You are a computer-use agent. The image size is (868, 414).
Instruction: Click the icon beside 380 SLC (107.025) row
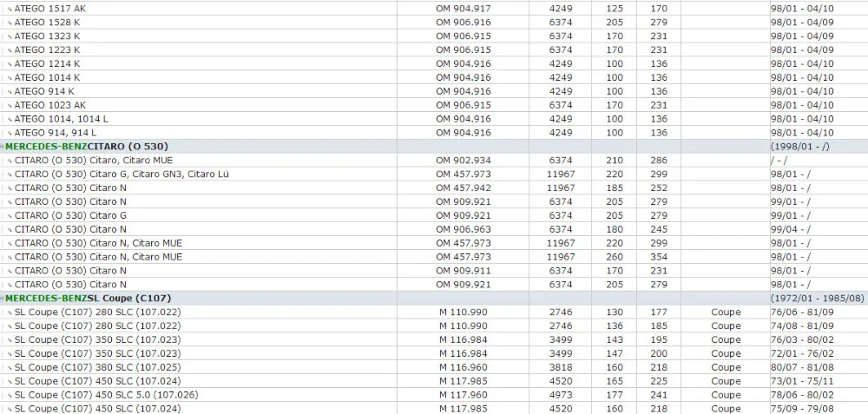[x=10, y=369]
